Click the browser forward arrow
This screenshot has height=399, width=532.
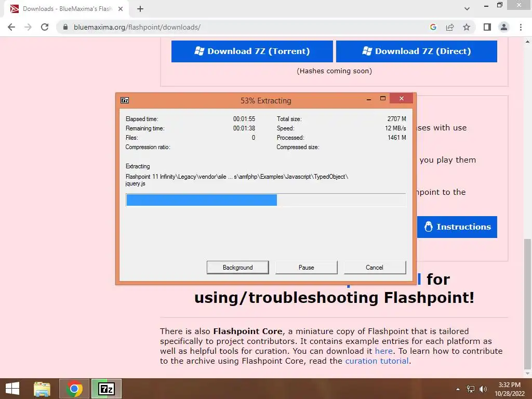[28, 27]
